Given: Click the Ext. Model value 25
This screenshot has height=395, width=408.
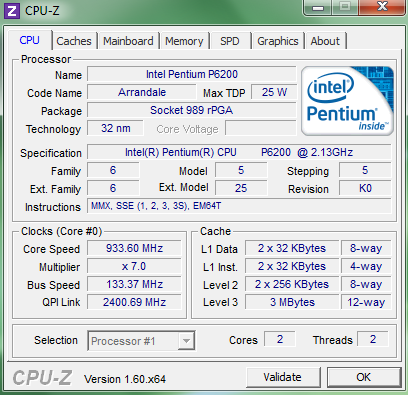Looking at the screenshot, I should 241,188.
